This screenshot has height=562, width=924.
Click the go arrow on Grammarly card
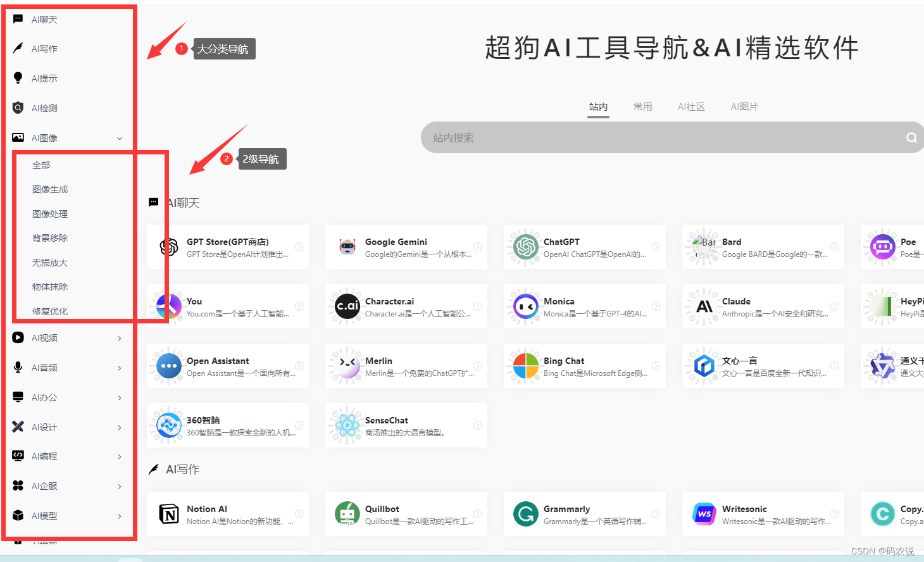coord(656,514)
